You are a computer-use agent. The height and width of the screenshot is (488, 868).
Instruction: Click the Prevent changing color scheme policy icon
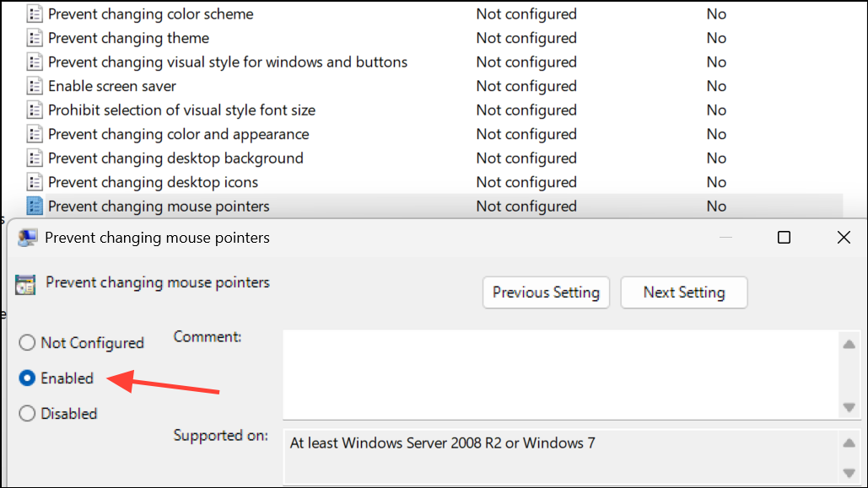pos(34,13)
